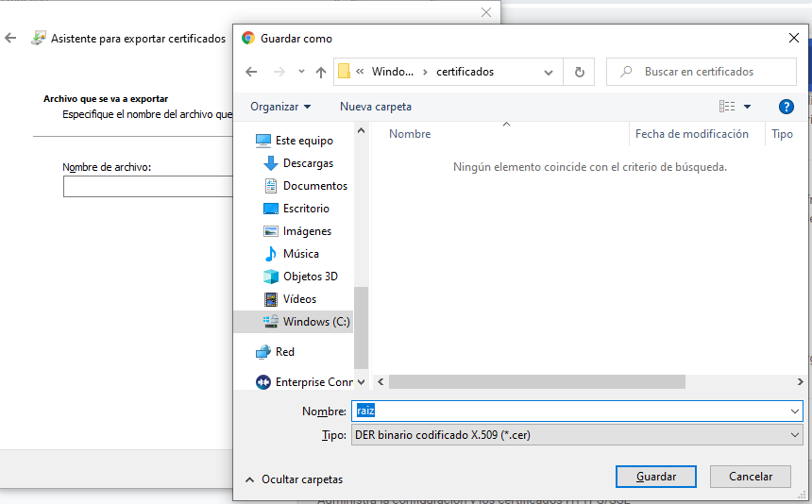Screen dimensions: 812x504
Task: Open the Organizar dropdown menu
Action: pyautogui.click(x=280, y=107)
